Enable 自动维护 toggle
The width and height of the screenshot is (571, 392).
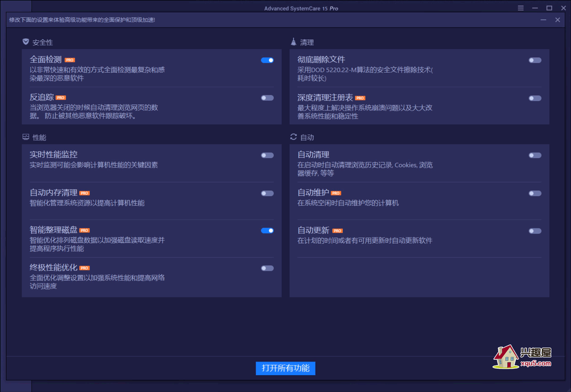click(x=535, y=193)
